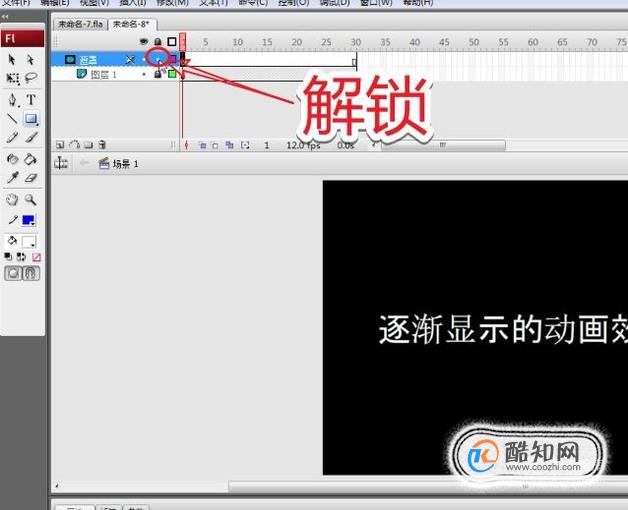Select the Text tool

click(x=31, y=100)
